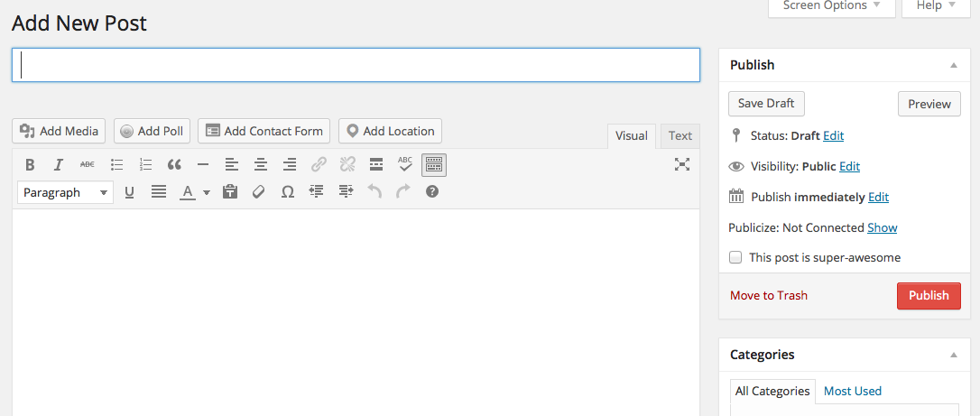
Task: Open editor keyboard shortcuts help icon
Action: click(432, 191)
